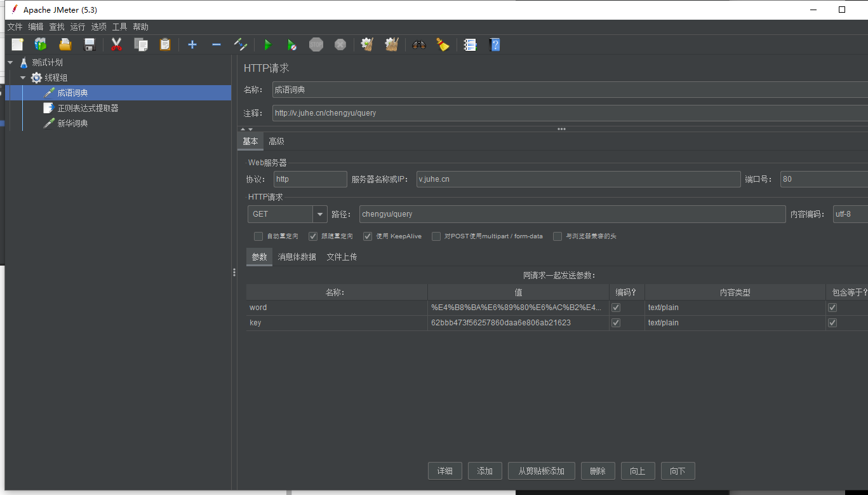This screenshot has width=868, height=495.
Task: Click the 添加 button
Action: (x=485, y=471)
